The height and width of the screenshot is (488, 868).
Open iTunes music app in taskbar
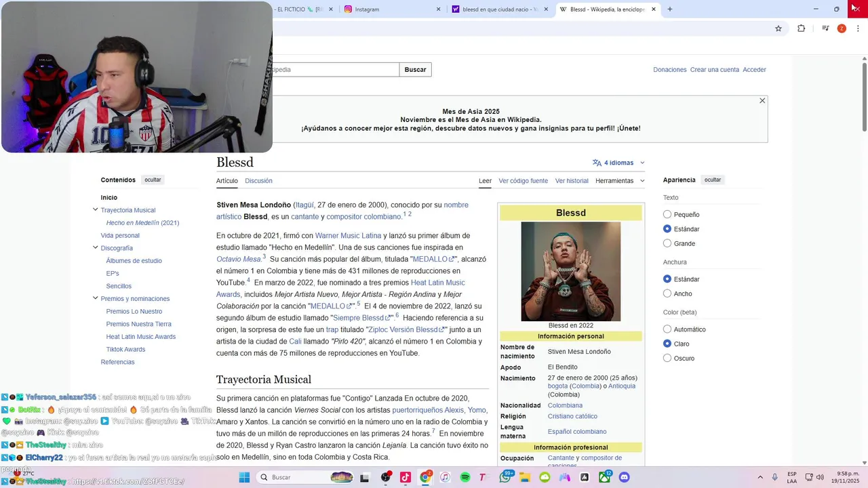[445, 477]
